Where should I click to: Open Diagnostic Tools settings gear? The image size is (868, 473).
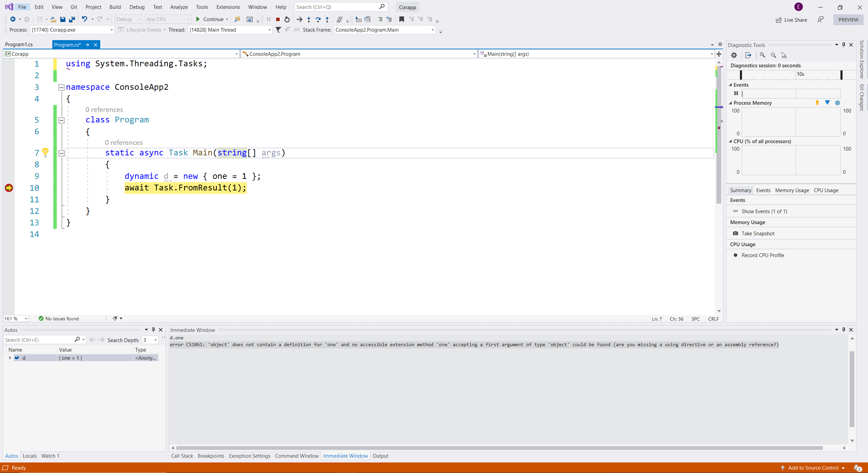[733, 55]
